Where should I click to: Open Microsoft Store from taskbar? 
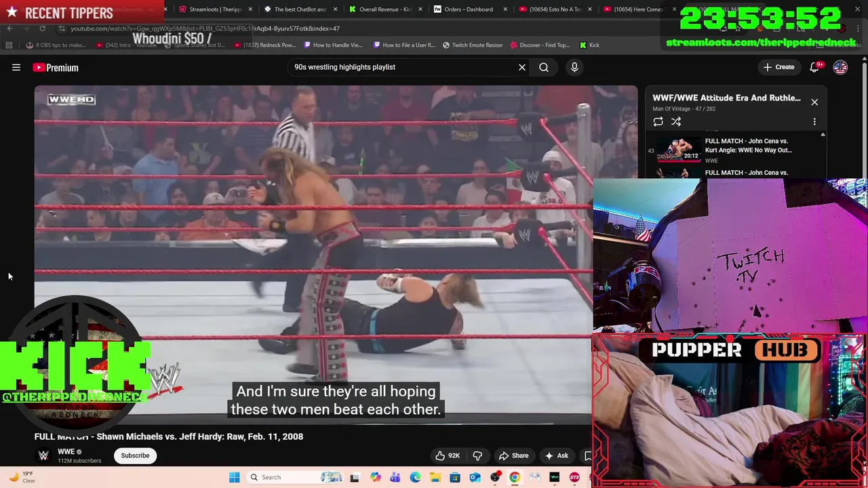(455, 477)
